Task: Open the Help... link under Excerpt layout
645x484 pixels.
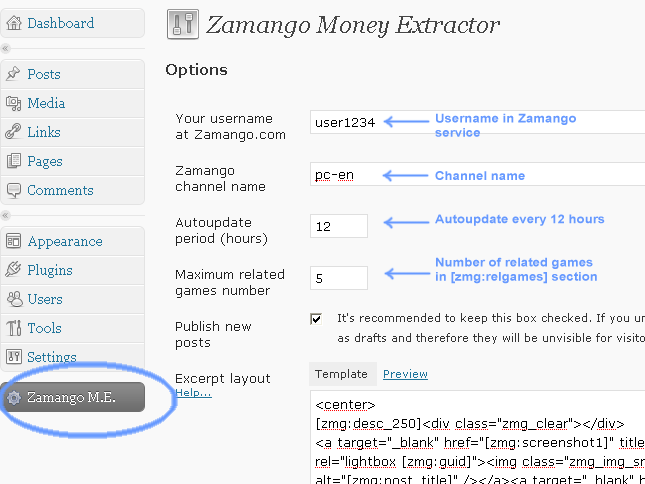Action: coord(193,393)
